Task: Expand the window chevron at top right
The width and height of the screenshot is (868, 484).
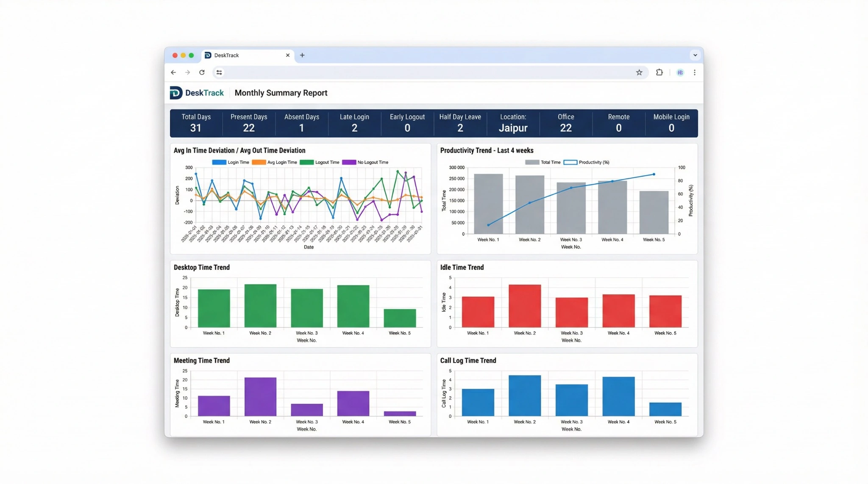Action: tap(695, 55)
